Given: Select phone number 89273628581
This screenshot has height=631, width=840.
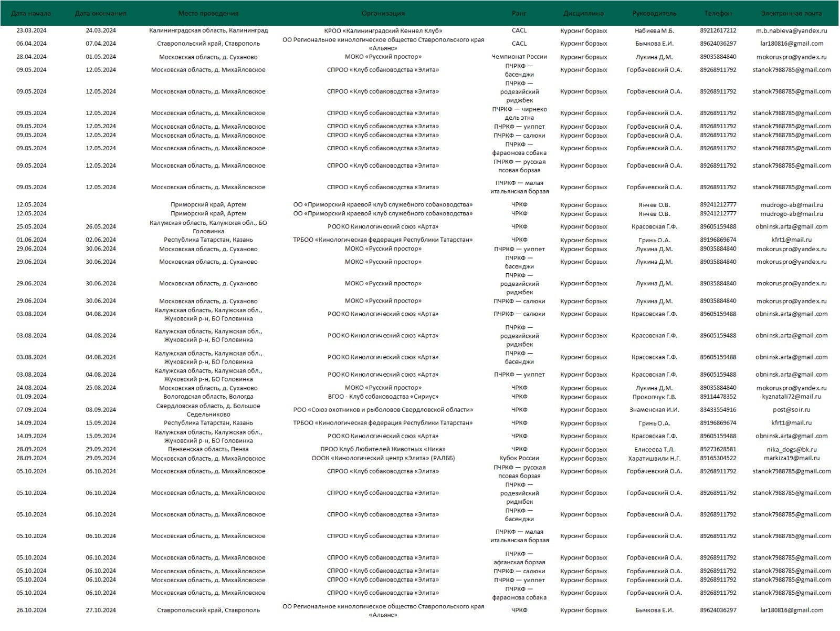Looking at the screenshot, I should [718, 449].
